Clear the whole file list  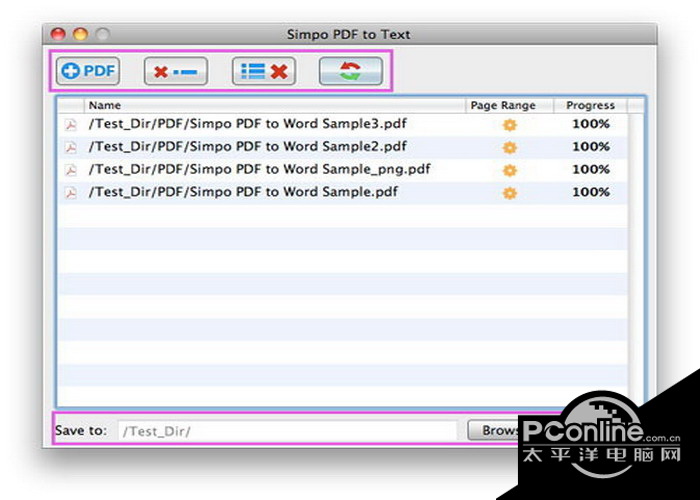point(264,71)
